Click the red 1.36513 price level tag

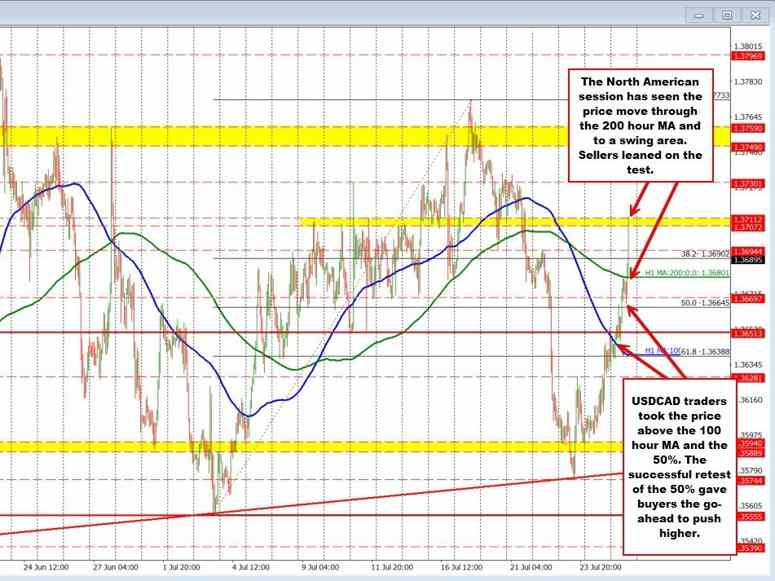pyautogui.click(x=748, y=333)
